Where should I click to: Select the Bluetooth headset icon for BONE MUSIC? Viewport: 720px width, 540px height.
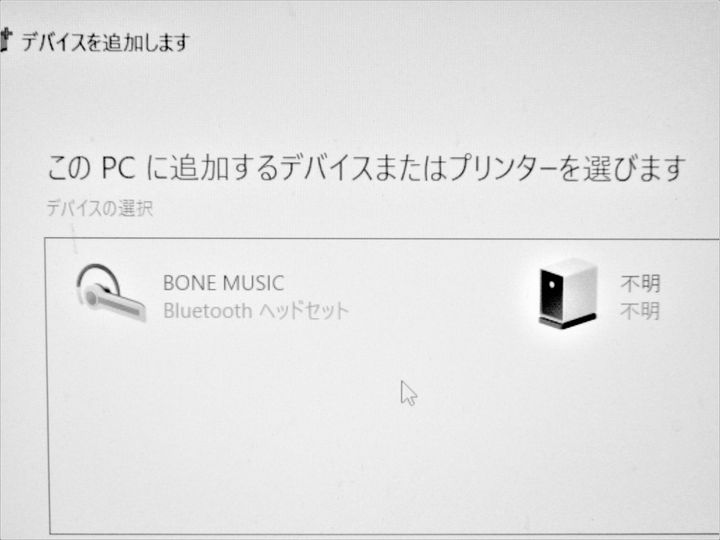tap(111, 293)
